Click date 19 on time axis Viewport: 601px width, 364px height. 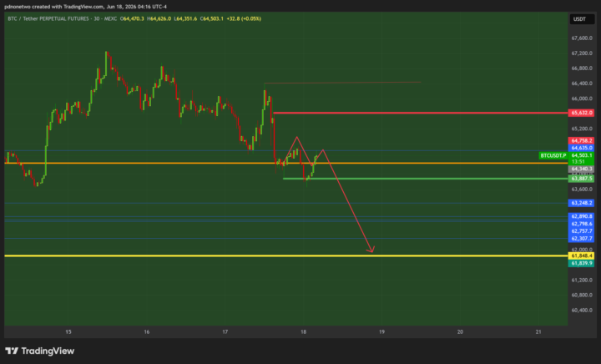381,331
